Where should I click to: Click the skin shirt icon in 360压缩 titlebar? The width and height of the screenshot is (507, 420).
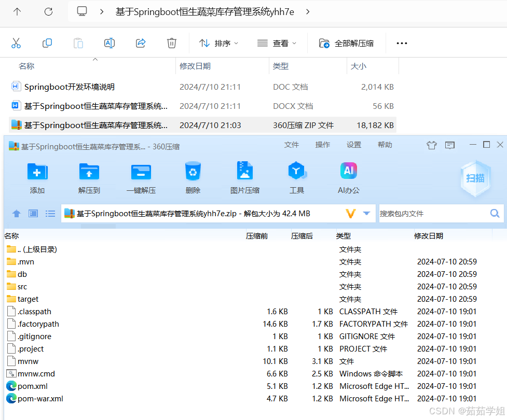coord(432,145)
